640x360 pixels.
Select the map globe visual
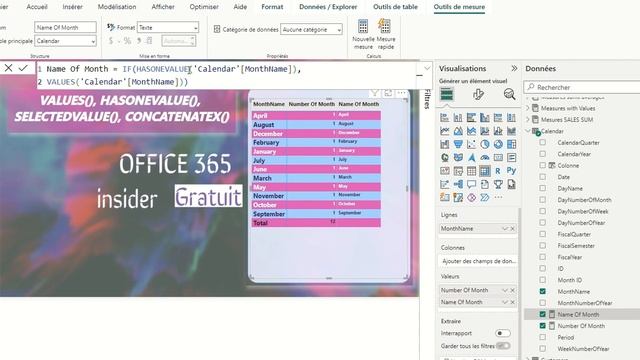tap(444, 158)
